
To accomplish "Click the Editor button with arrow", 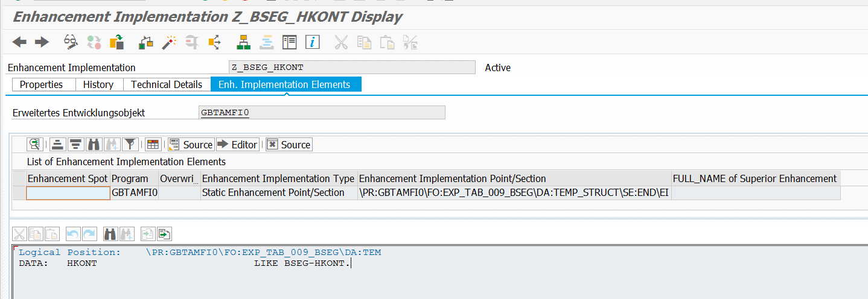I will click(238, 145).
